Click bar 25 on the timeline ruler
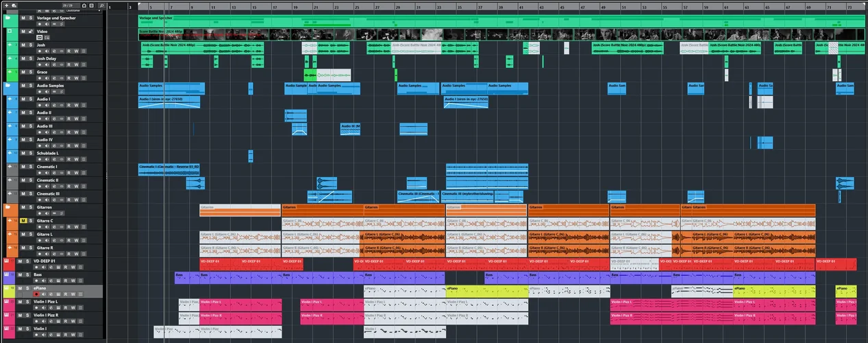 (x=356, y=7)
